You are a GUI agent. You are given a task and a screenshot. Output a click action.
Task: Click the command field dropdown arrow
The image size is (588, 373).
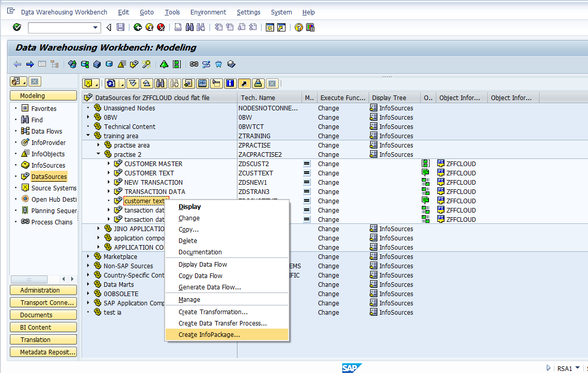tap(96, 27)
